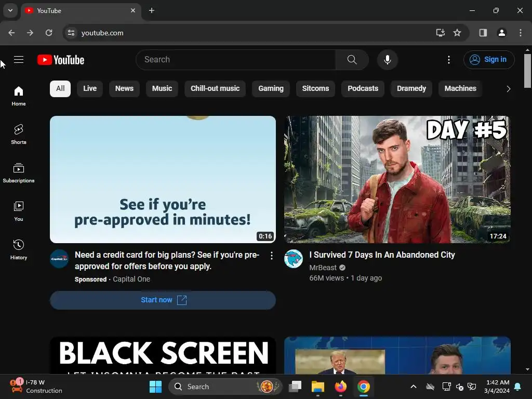Select the Music filter chip
The height and width of the screenshot is (399, 532).
click(x=162, y=88)
